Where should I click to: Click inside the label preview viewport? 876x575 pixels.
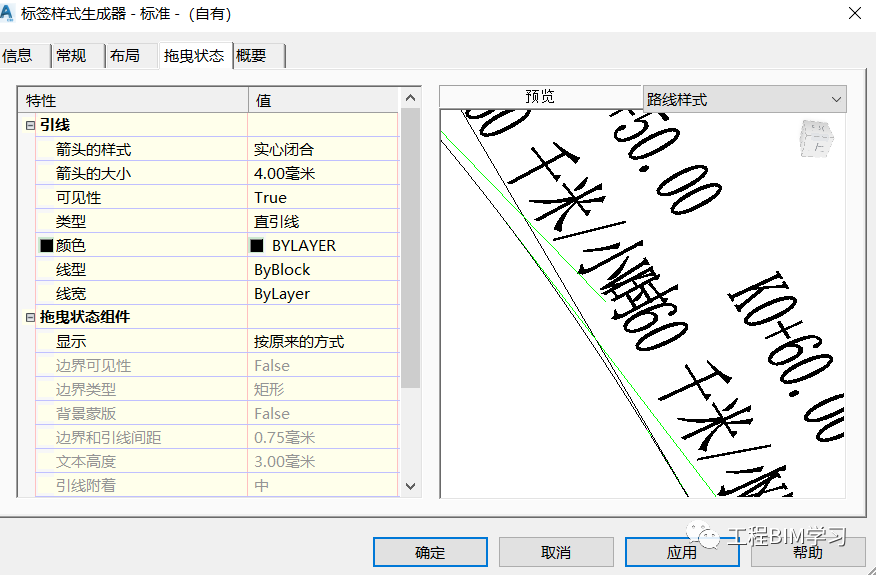point(642,303)
